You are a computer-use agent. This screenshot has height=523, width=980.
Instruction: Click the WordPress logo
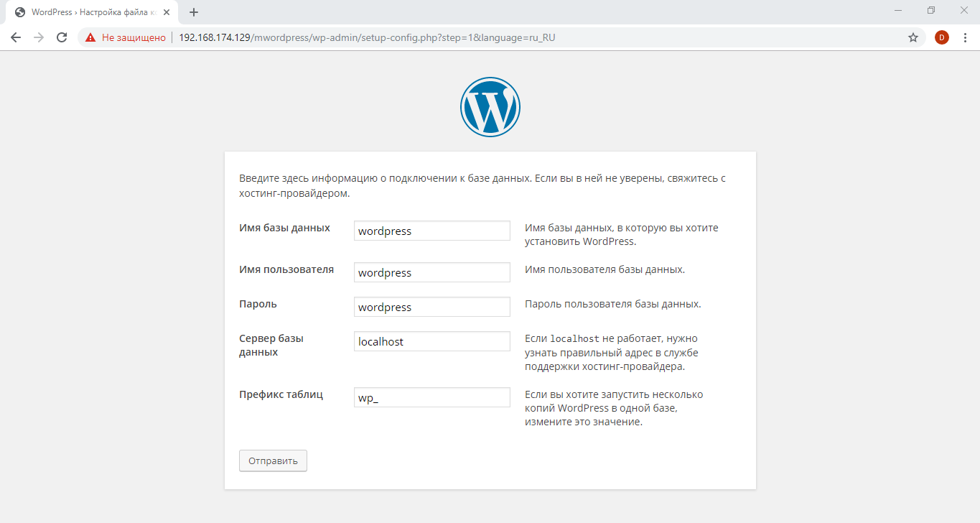click(x=490, y=107)
